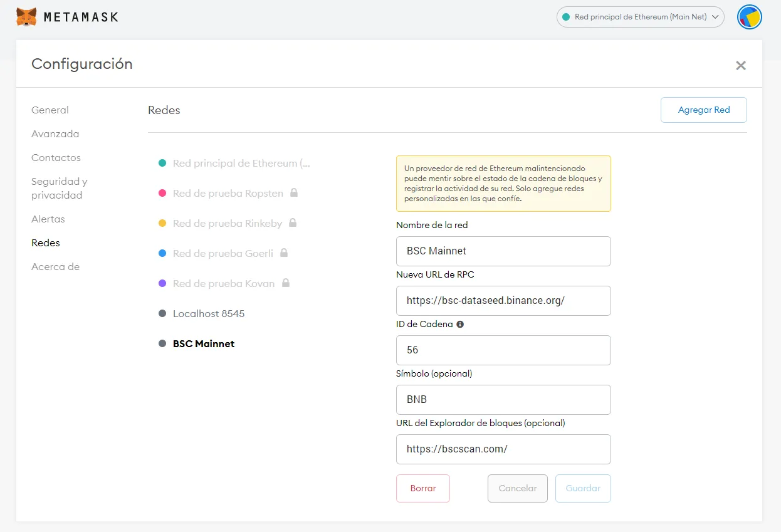Click the Borrar button
The image size is (781, 532).
pyautogui.click(x=423, y=488)
